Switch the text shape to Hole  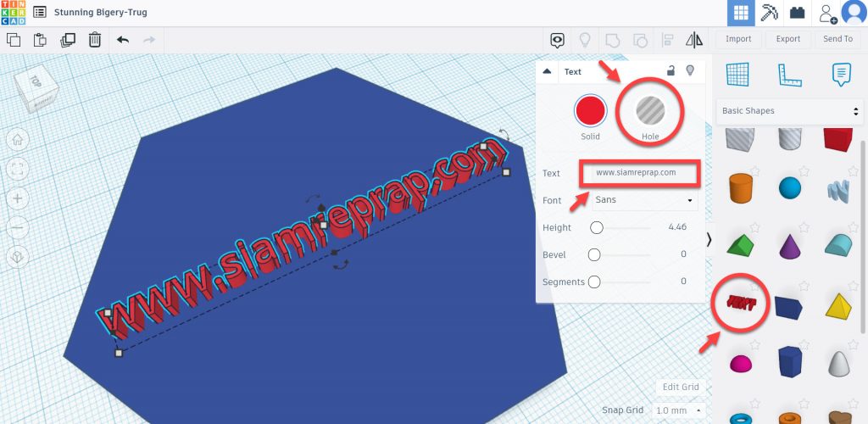coord(650,110)
